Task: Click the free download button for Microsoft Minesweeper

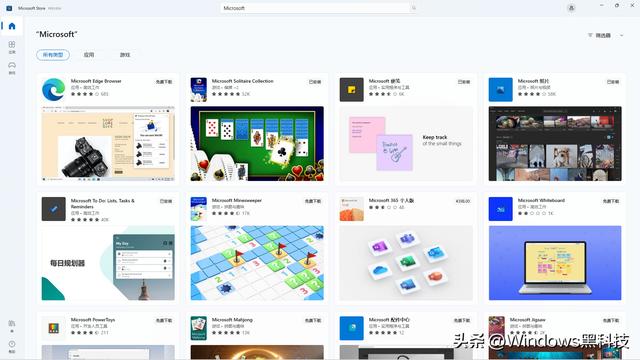Action: pyautogui.click(x=313, y=201)
